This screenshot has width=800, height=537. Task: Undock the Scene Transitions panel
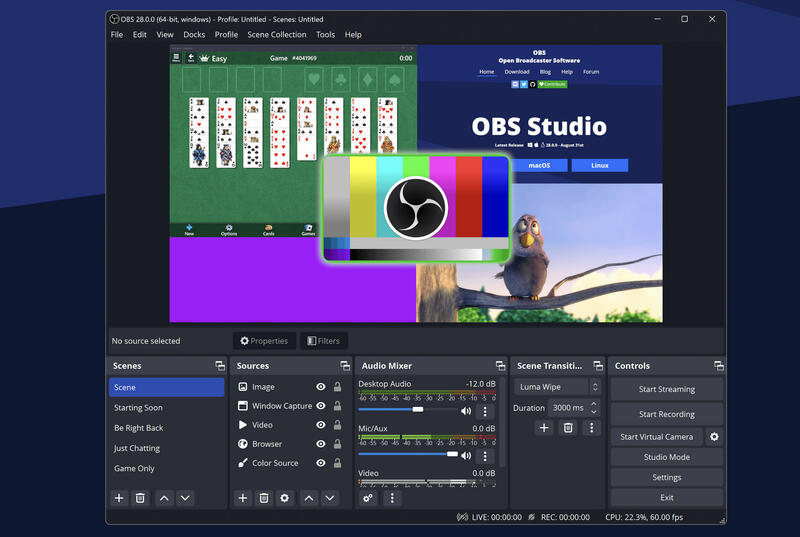[598, 366]
